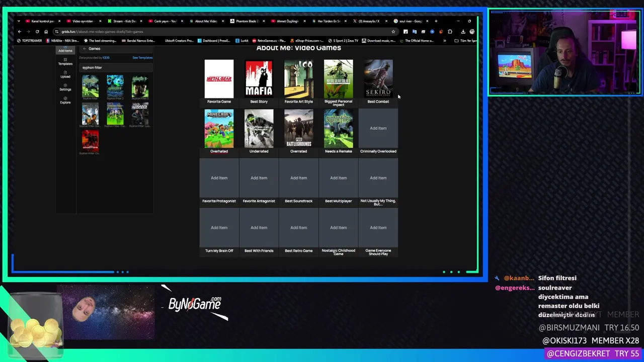Select the Logan's Shadow search result

click(140, 114)
